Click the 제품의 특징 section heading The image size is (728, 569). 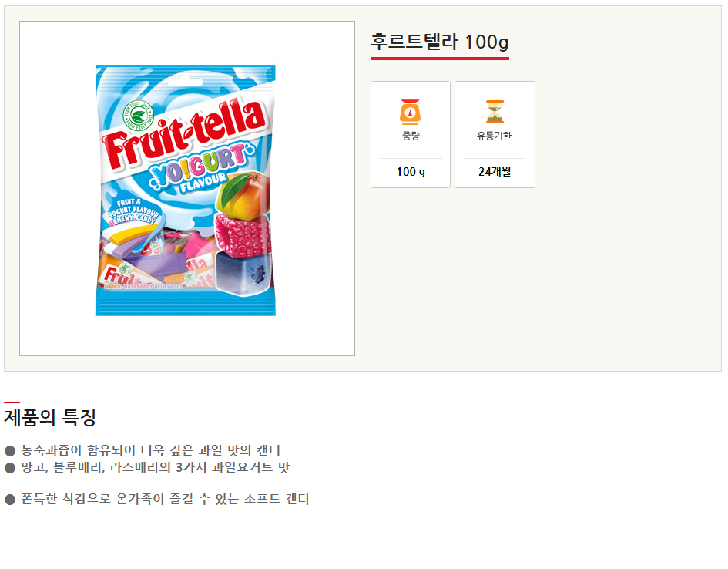tap(50, 418)
